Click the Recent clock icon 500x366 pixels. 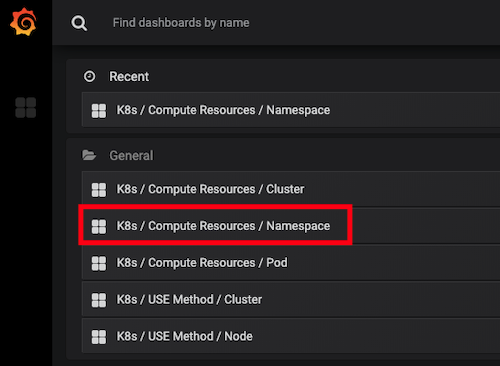89,76
